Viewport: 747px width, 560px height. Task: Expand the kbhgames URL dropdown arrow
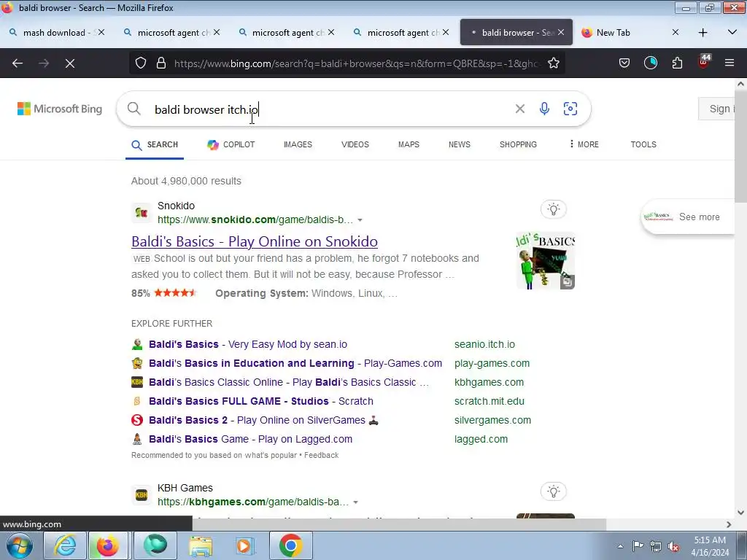(356, 502)
